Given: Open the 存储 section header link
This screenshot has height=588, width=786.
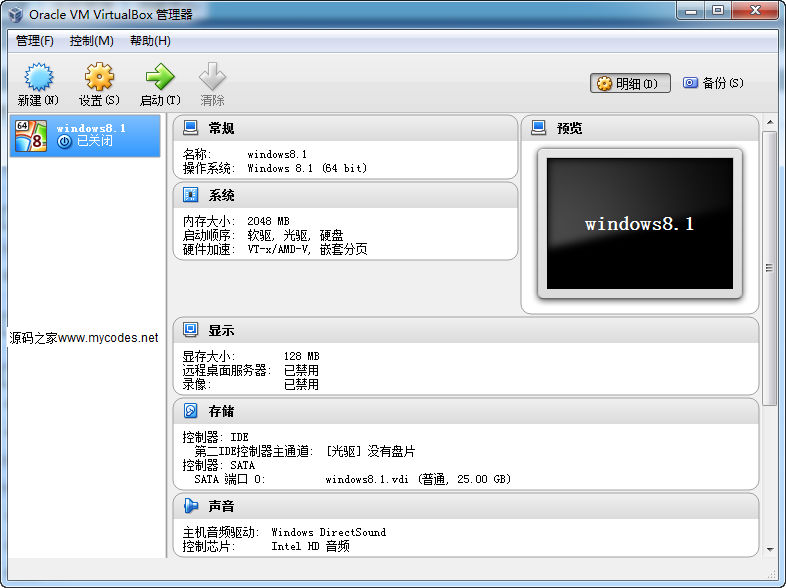Looking at the screenshot, I should point(221,411).
